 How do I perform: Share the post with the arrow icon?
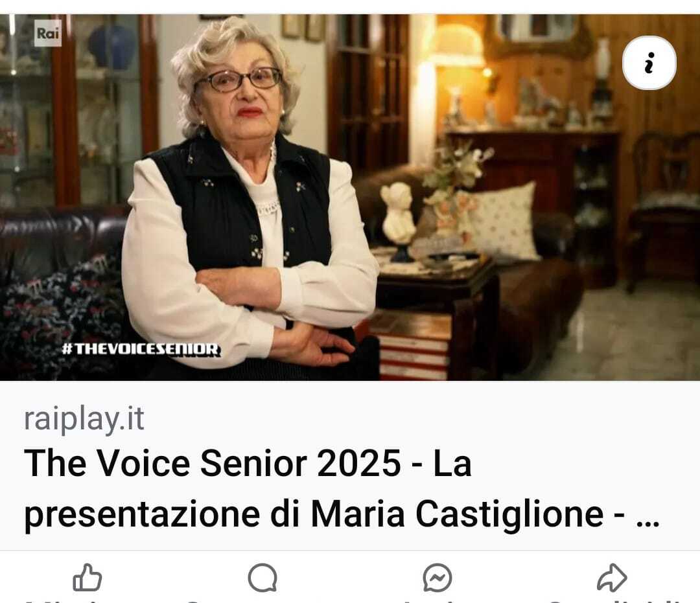click(612, 578)
